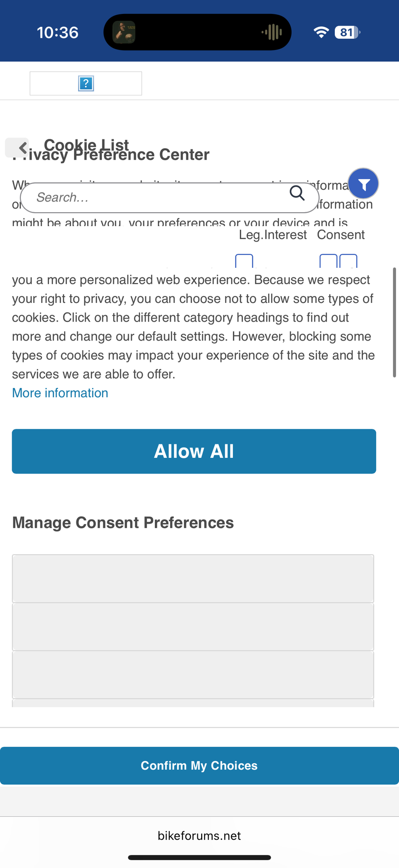Click Confirm My Choices
Screen dimensions: 399x868
tap(199, 766)
